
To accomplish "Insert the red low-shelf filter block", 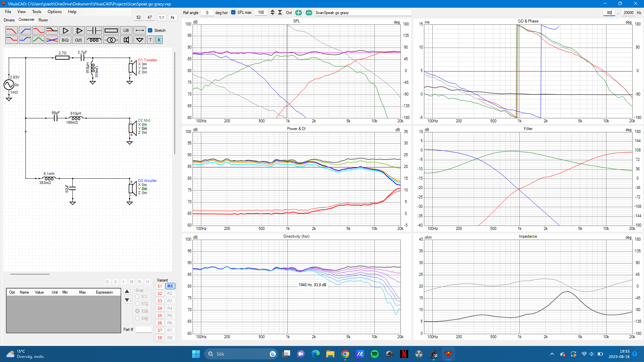I will tap(11, 40).
